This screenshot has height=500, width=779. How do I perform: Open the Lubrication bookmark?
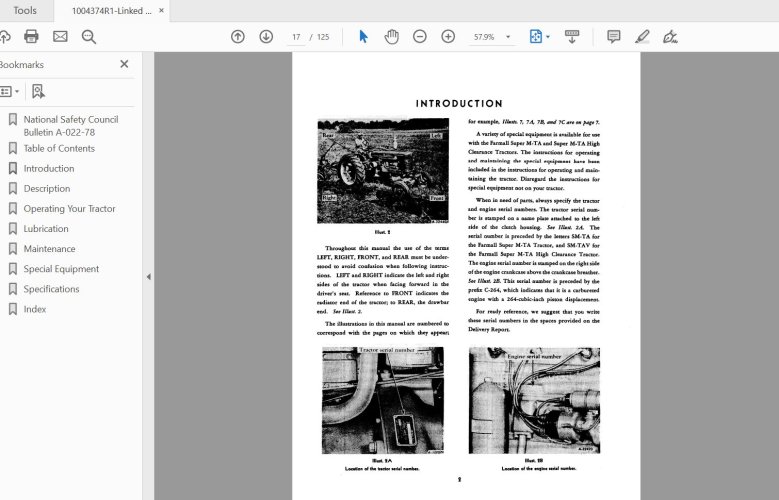tap(46, 229)
